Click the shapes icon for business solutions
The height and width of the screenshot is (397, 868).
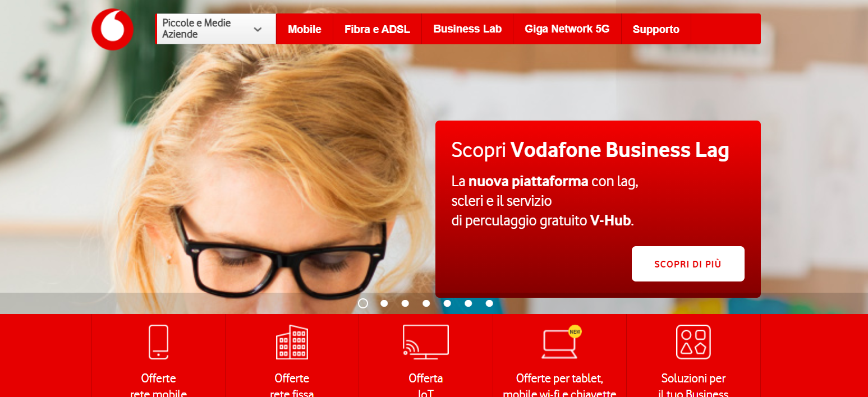pos(694,342)
